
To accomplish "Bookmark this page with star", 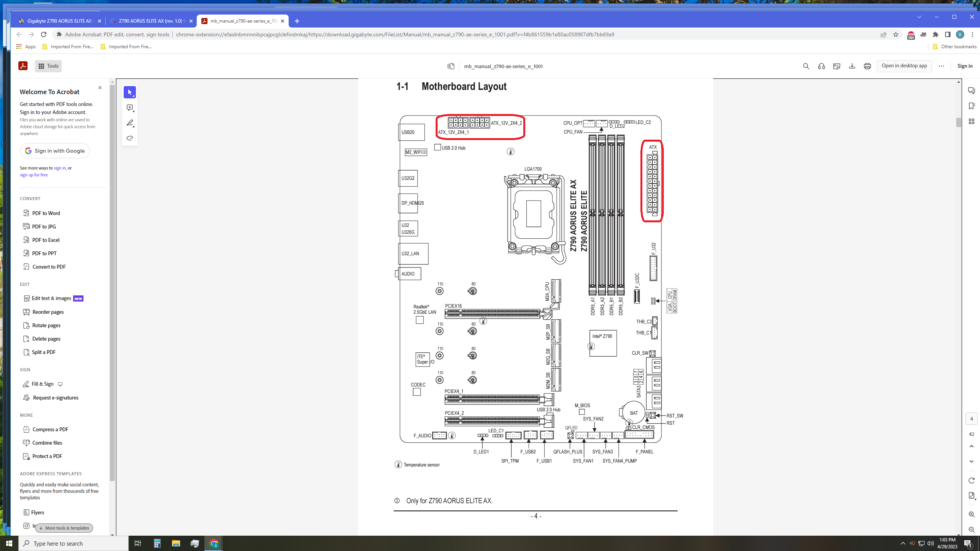I will [x=896, y=34].
